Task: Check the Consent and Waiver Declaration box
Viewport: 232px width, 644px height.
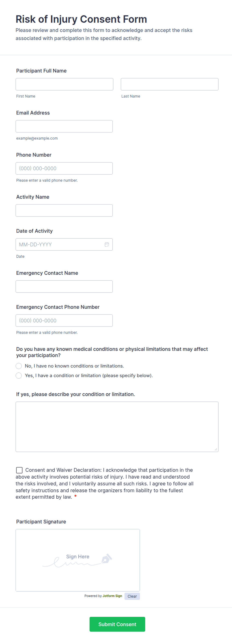Action: pyautogui.click(x=19, y=470)
